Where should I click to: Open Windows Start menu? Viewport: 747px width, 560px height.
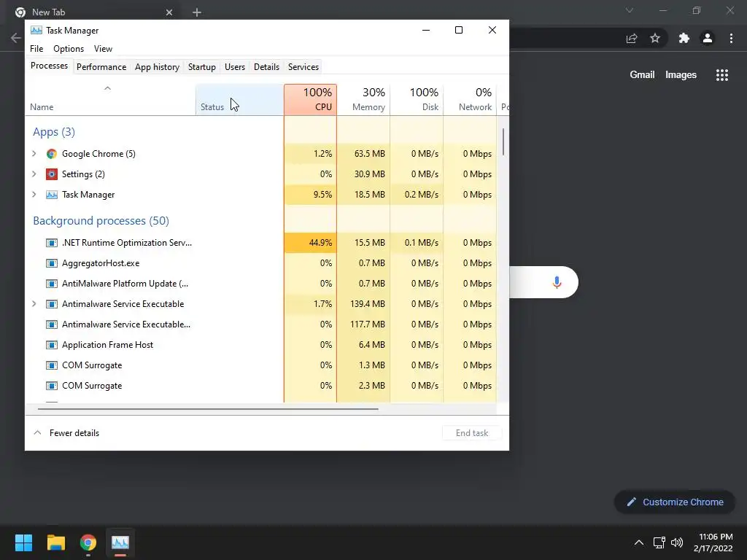tap(23, 542)
